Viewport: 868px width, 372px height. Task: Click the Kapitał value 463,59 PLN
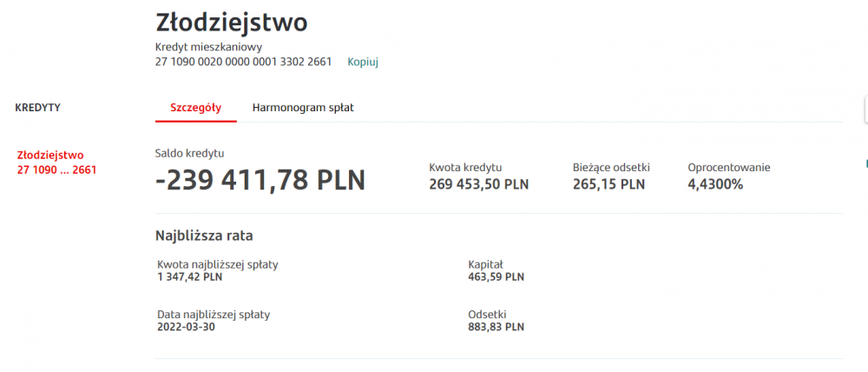click(x=496, y=277)
